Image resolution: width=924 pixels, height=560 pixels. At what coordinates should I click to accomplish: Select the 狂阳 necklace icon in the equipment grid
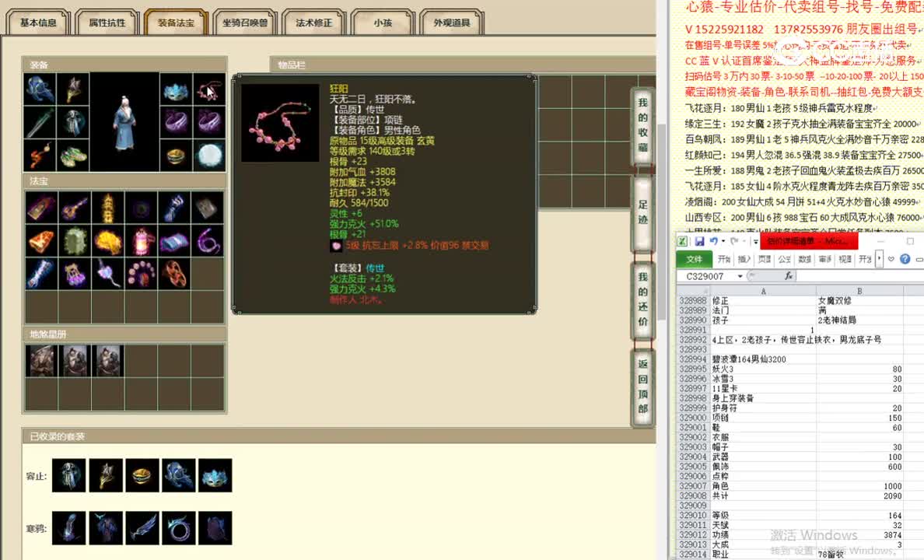coord(209,89)
